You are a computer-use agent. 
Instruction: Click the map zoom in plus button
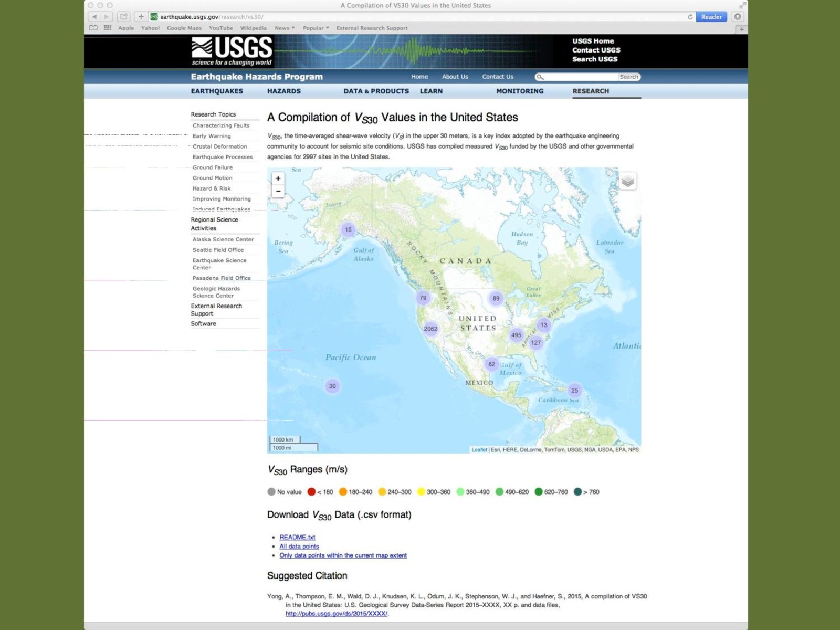coord(278,178)
